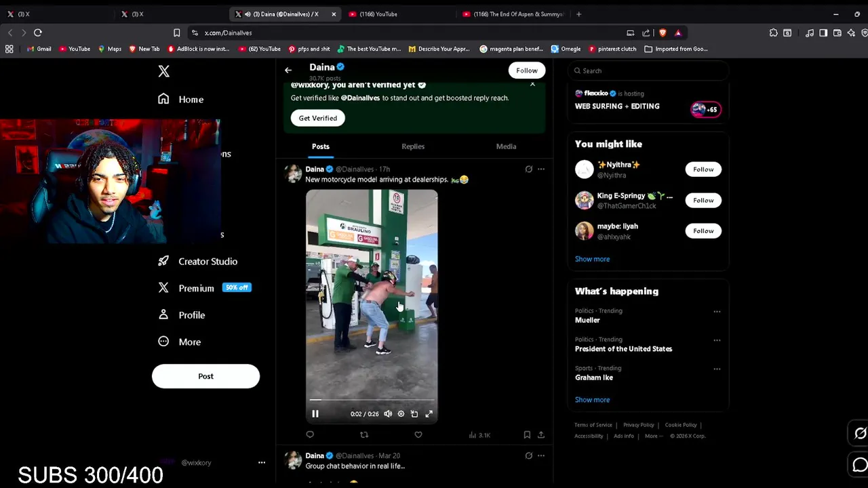Open the messages floating chat icon
The height and width of the screenshot is (488, 868).
pos(860,464)
